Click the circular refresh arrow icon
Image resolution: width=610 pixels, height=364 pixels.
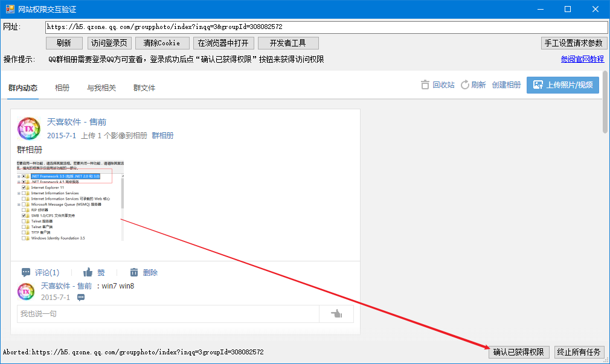(x=465, y=85)
